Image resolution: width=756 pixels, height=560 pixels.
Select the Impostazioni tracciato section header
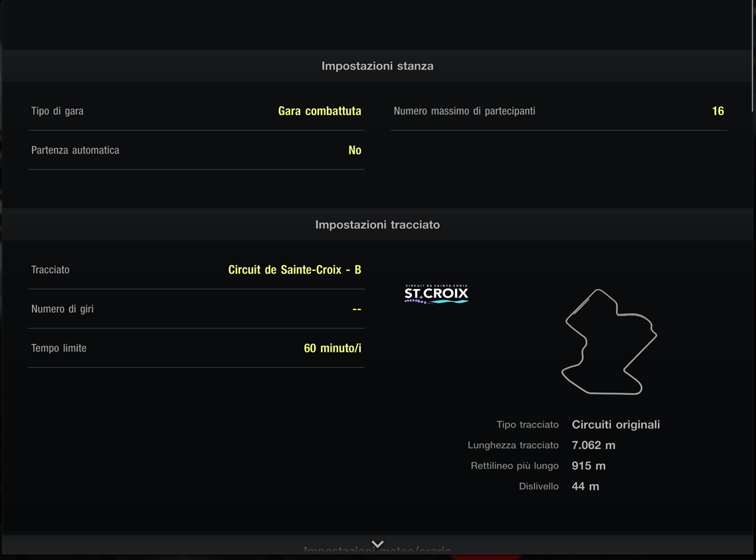[x=377, y=225]
